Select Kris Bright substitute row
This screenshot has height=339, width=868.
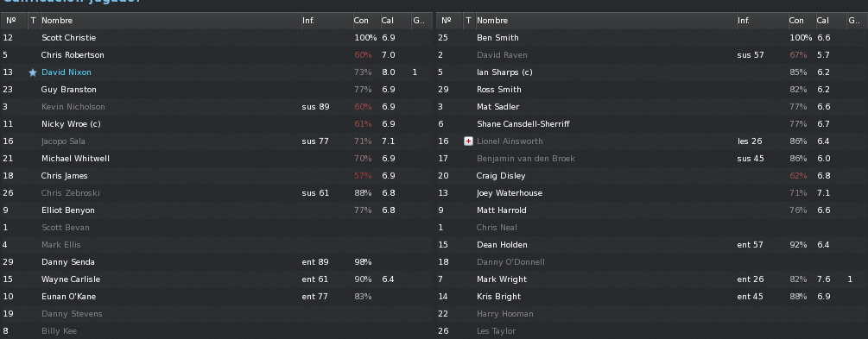point(651,297)
